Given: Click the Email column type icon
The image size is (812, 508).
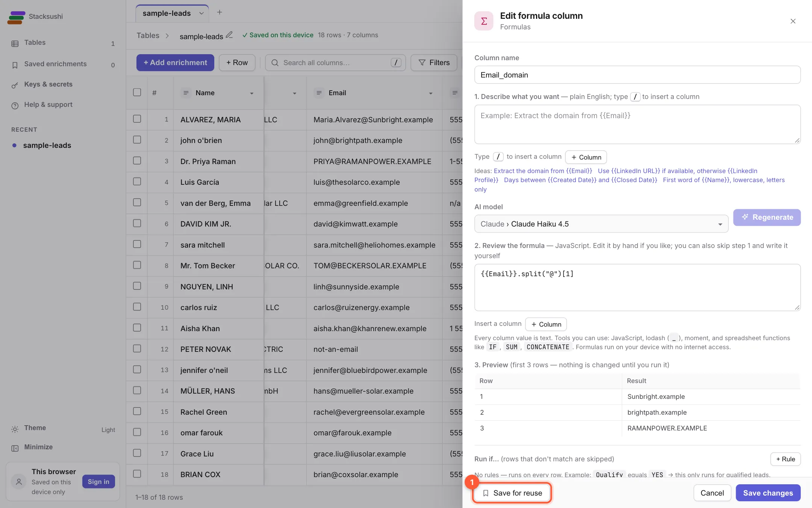Looking at the screenshot, I should [x=319, y=93].
